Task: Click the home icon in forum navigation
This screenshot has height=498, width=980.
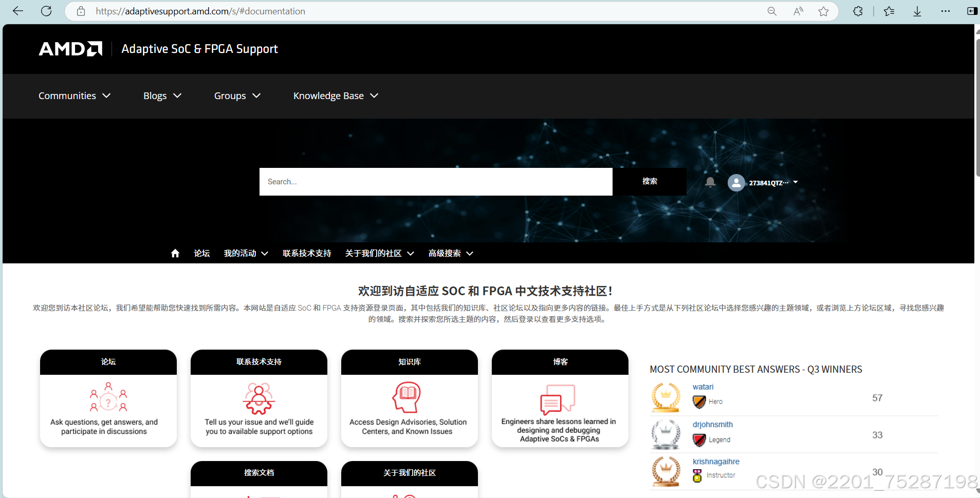Action: point(175,253)
